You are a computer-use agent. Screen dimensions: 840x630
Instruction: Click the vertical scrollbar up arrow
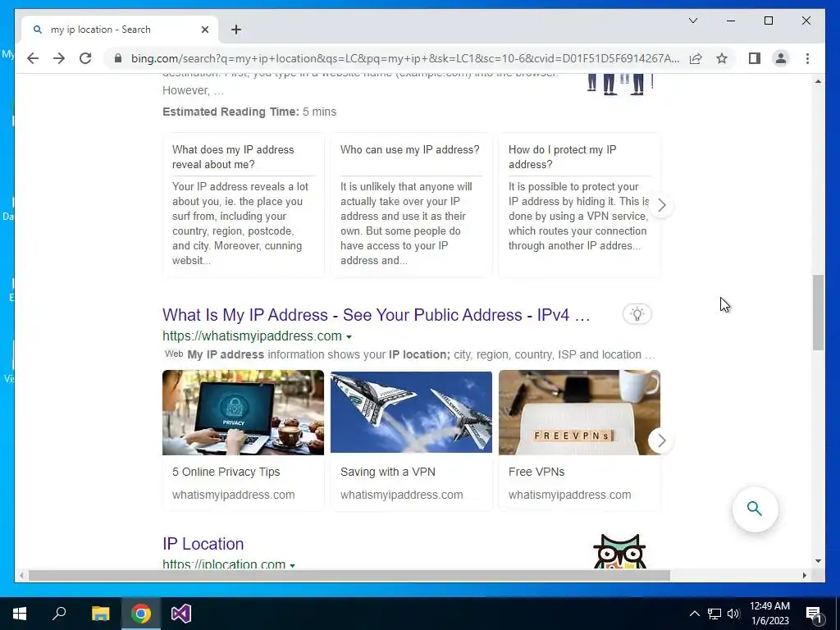click(818, 81)
